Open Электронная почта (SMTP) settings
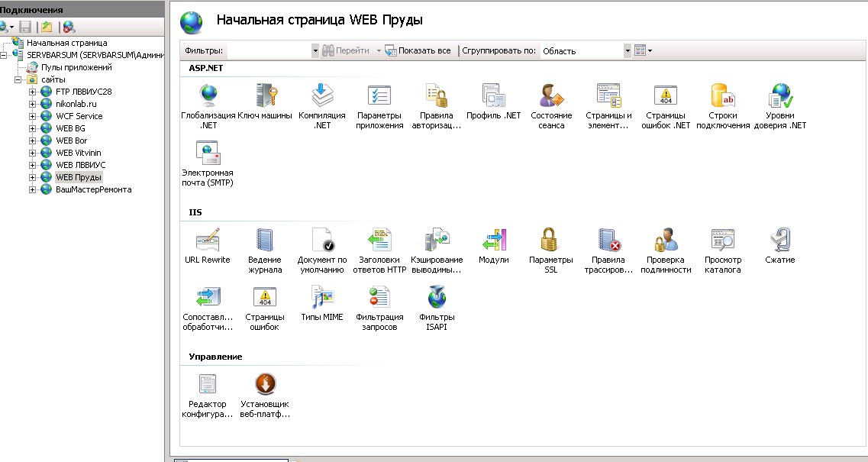Viewport: 868px width, 462px height. 208,163
